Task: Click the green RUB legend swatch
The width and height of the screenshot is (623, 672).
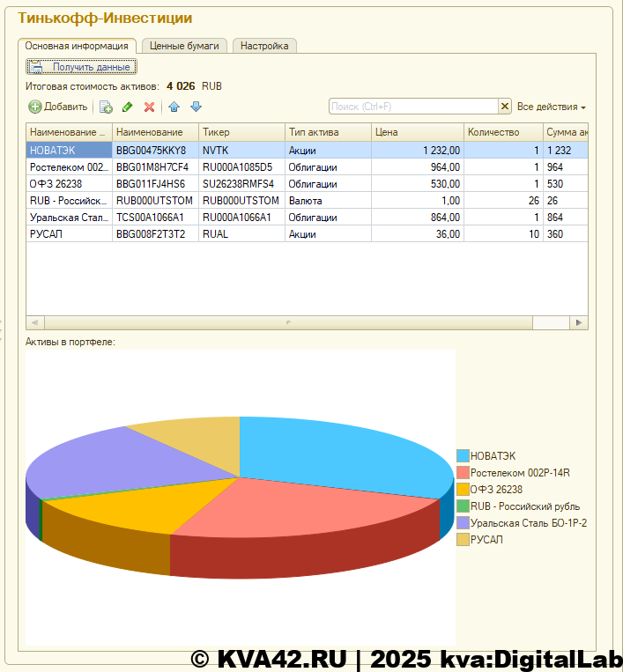Action: tap(463, 506)
